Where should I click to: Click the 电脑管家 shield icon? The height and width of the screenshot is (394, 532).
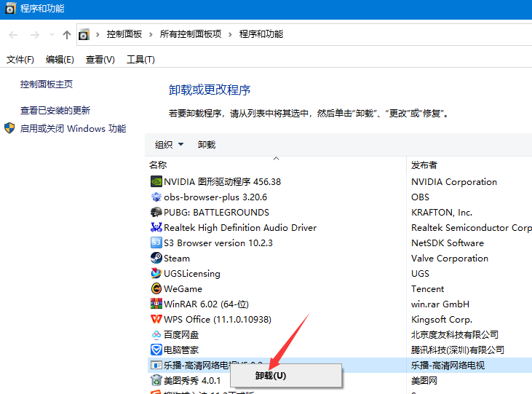[156, 350]
